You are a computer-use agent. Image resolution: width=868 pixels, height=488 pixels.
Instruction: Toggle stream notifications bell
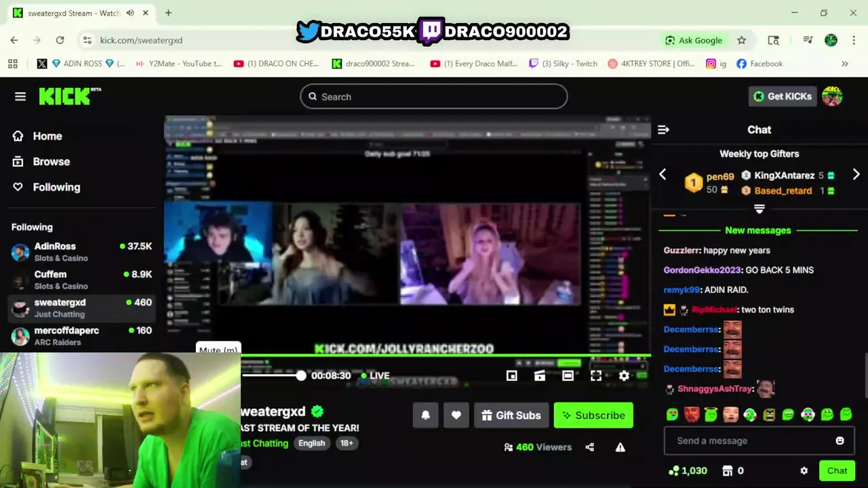pos(426,415)
